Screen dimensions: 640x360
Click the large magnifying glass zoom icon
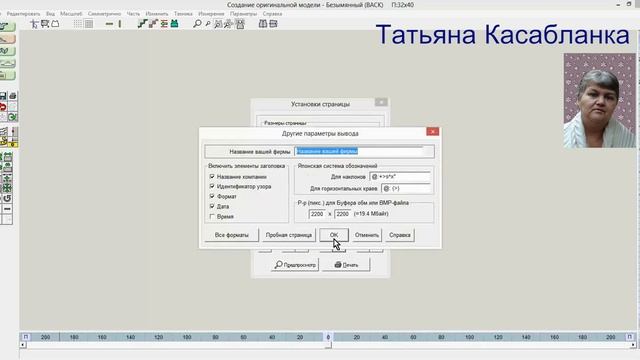tap(197, 24)
